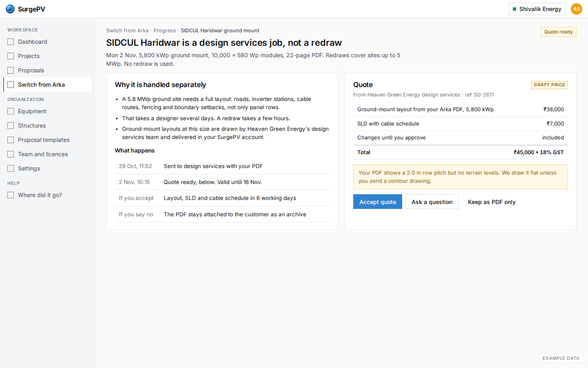Click the 'Changes until you approve' row
Screen dimensions: 588x368
[461, 138]
